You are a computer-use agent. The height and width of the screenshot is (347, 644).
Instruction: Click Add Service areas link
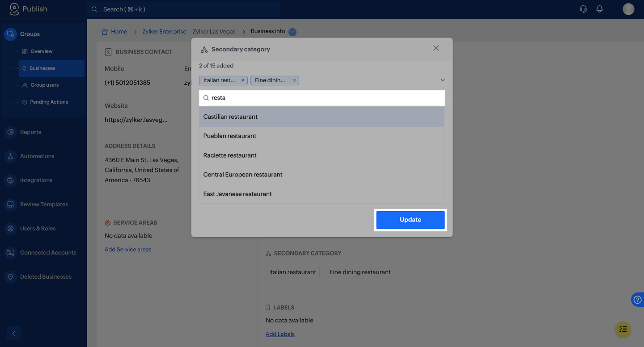click(128, 250)
